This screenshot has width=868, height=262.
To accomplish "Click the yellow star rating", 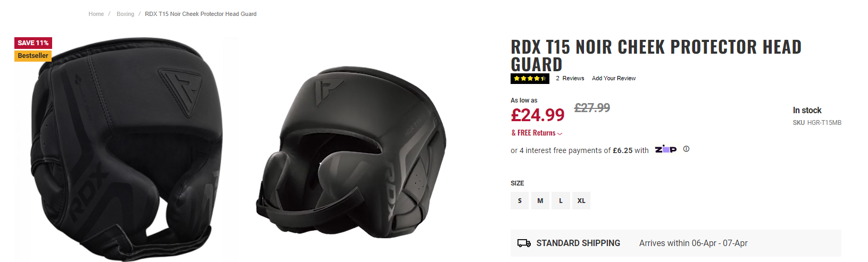I will click(530, 79).
